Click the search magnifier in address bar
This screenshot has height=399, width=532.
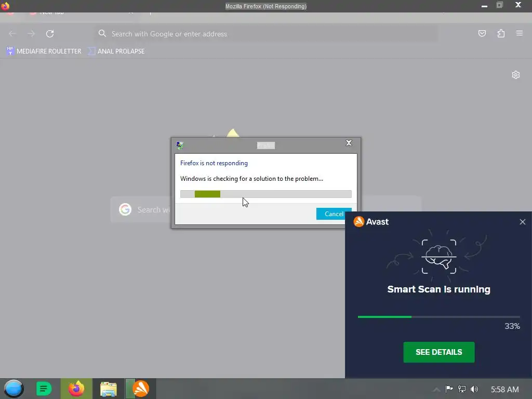click(x=102, y=33)
